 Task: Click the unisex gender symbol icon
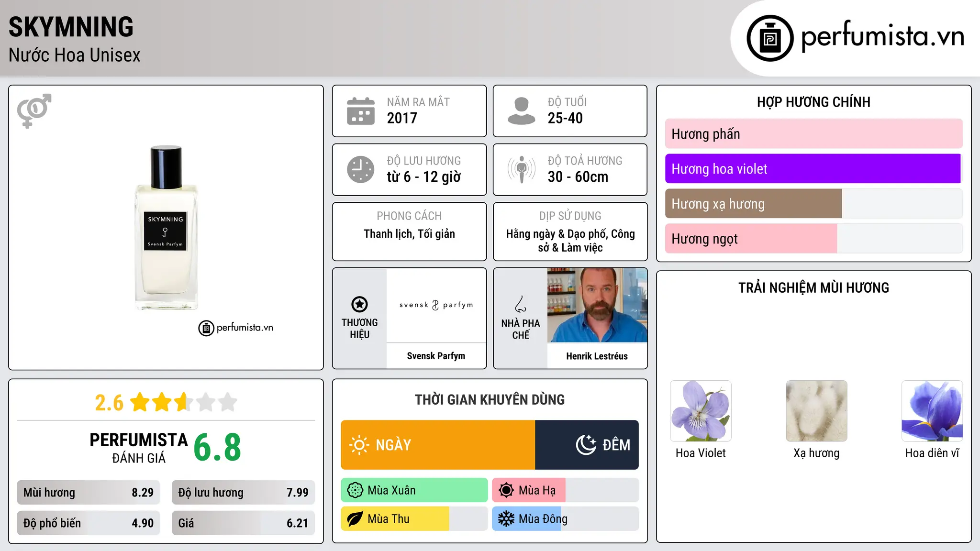pos(34,110)
